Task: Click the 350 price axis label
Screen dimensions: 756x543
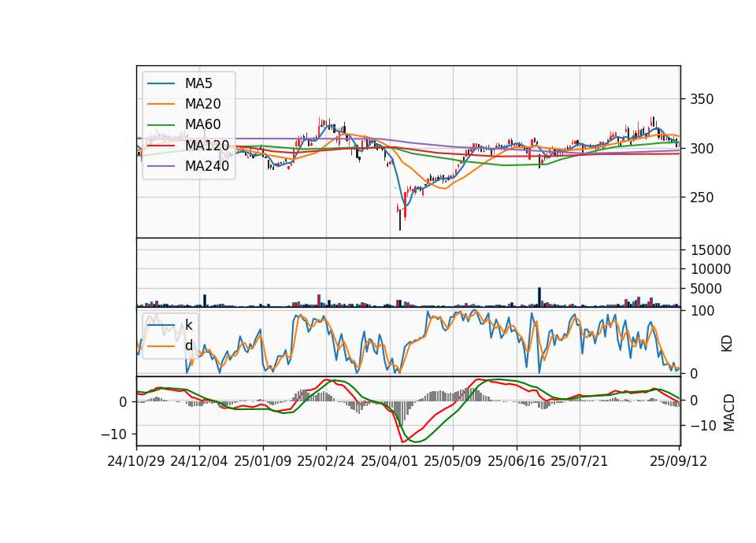Action: pos(702,99)
